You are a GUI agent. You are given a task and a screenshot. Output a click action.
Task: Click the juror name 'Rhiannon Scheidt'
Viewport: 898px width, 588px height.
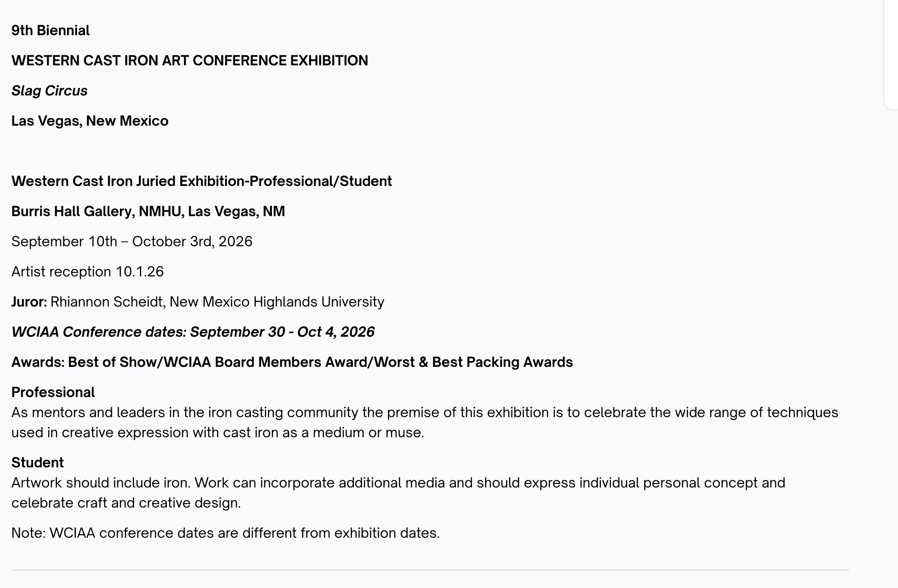[x=107, y=302]
